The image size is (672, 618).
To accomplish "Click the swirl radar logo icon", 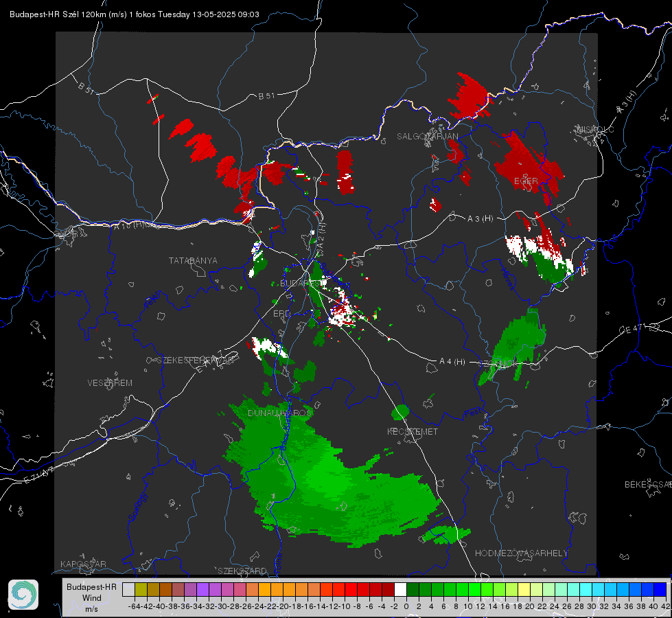I will [23, 595].
